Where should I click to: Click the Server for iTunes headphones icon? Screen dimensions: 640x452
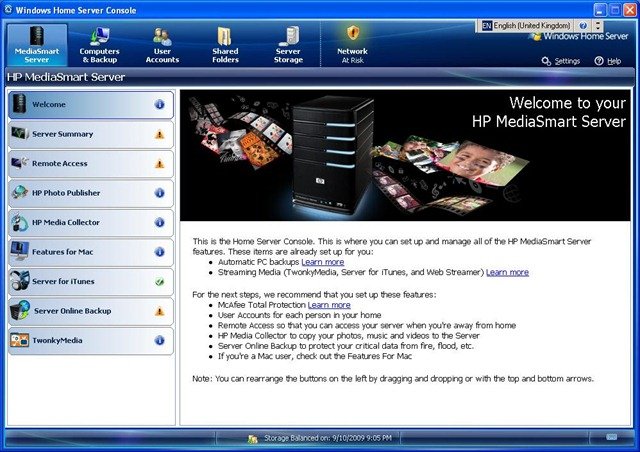coord(20,281)
